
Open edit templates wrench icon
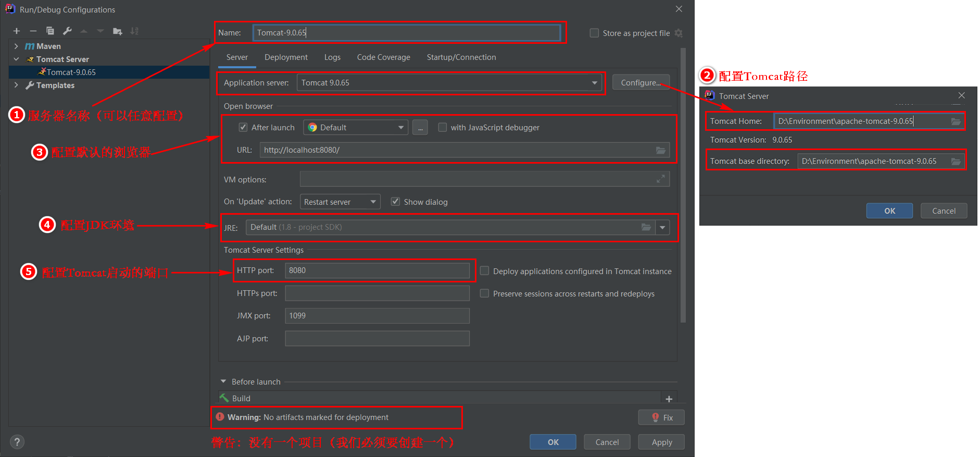67,31
